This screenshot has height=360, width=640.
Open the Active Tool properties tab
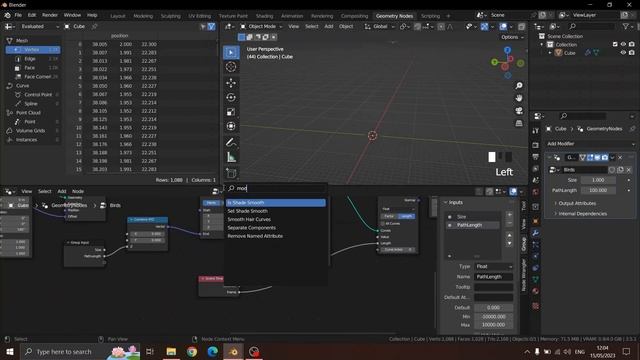(x=536, y=131)
